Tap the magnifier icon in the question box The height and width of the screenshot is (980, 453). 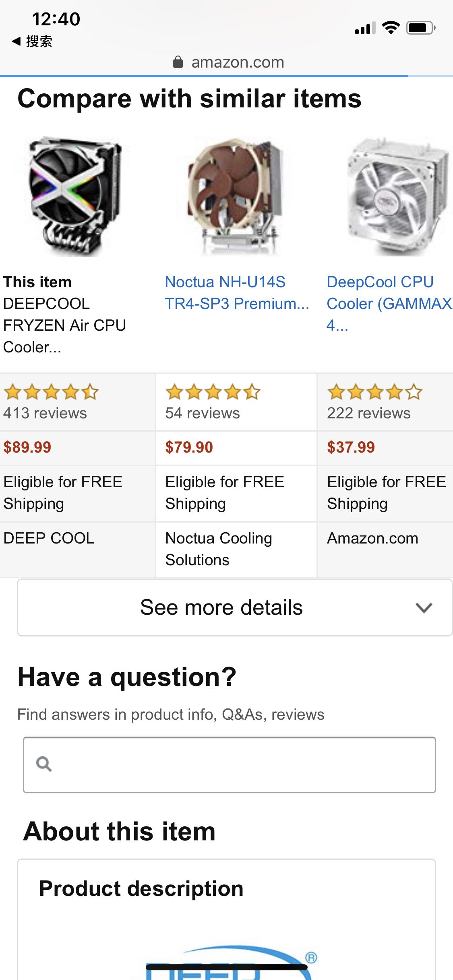click(43, 764)
